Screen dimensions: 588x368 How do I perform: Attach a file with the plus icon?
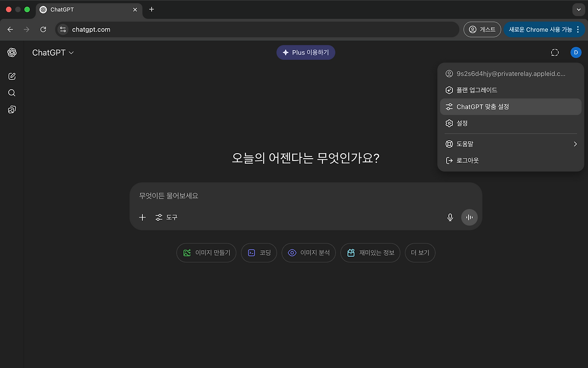coord(142,217)
